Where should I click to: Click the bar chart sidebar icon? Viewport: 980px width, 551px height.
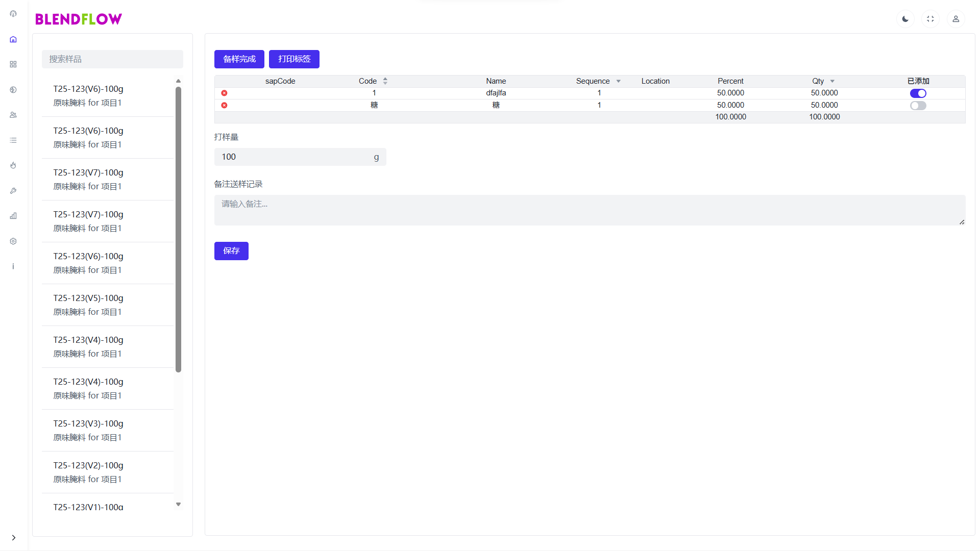(x=13, y=216)
